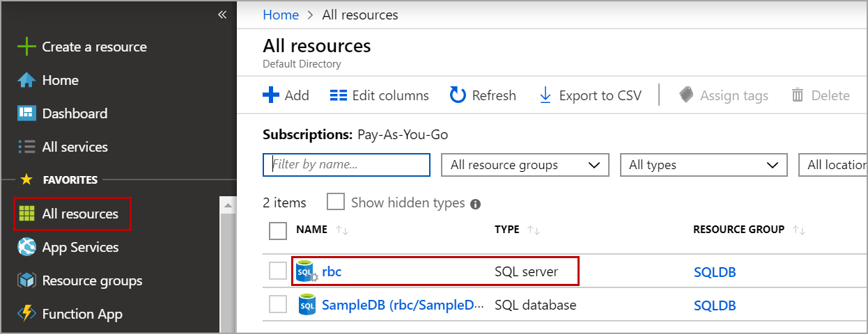Screen dimensions: 868x334
Task: Click the Resource groups cube icon
Action: click(x=26, y=280)
